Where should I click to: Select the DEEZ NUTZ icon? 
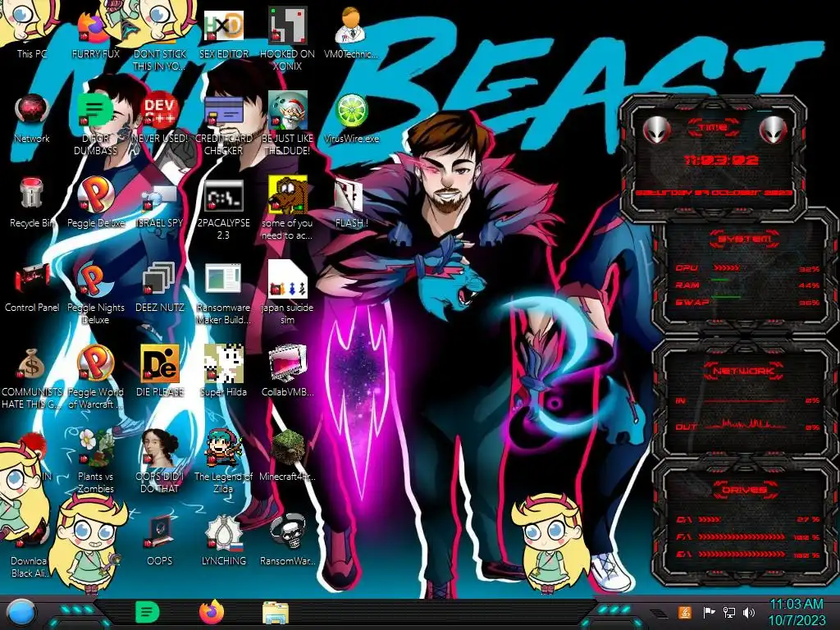pyautogui.click(x=159, y=288)
